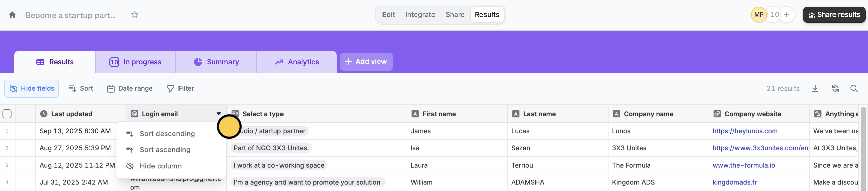Toggle the select-all rows checkbox
The image size is (868, 191).
[7, 114]
